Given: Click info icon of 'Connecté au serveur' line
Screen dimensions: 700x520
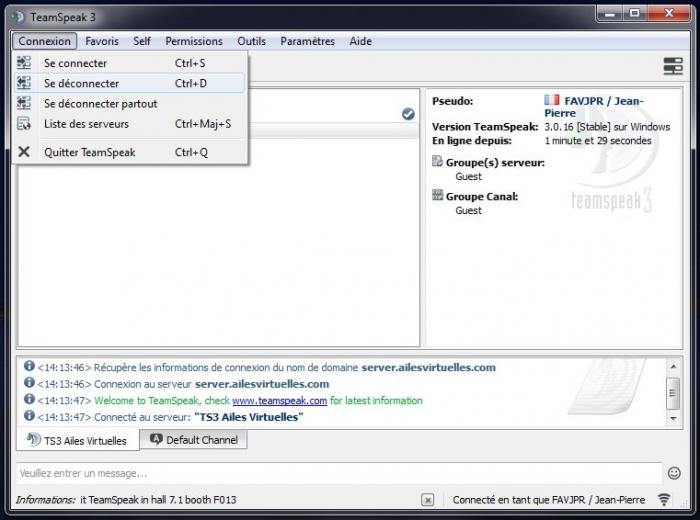Looking at the screenshot, I should pyautogui.click(x=29, y=416).
